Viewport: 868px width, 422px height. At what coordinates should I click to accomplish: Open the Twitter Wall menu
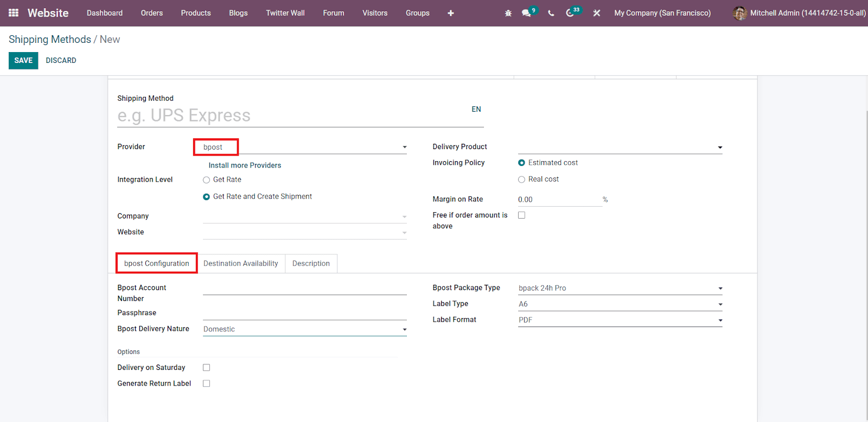pyautogui.click(x=285, y=13)
